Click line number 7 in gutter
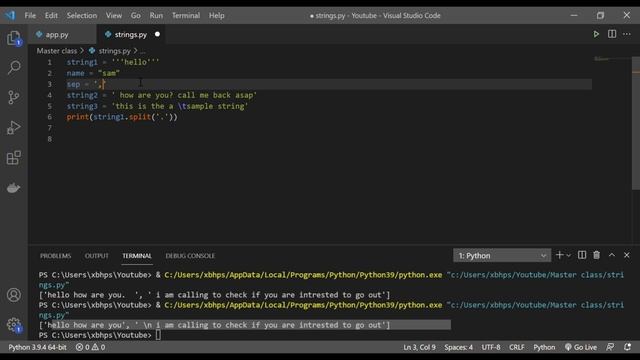Image resolution: width=640 pixels, height=360 pixels. (49, 128)
